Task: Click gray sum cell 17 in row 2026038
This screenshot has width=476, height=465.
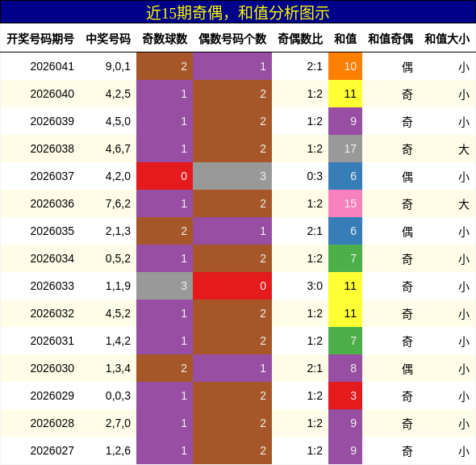Action: pos(345,149)
